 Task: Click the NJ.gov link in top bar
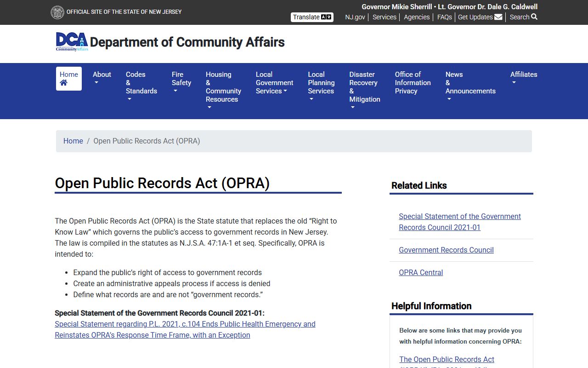(x=355, y=17)
